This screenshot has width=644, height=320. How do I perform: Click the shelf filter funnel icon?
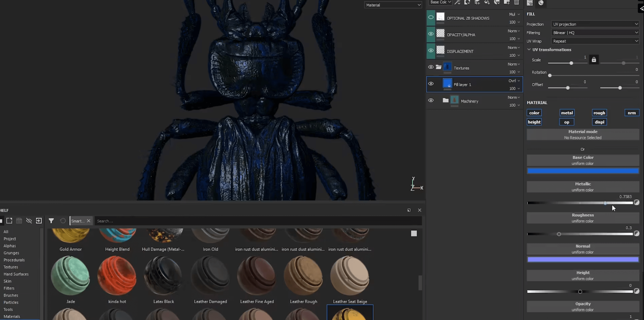[x=51, y=221]
